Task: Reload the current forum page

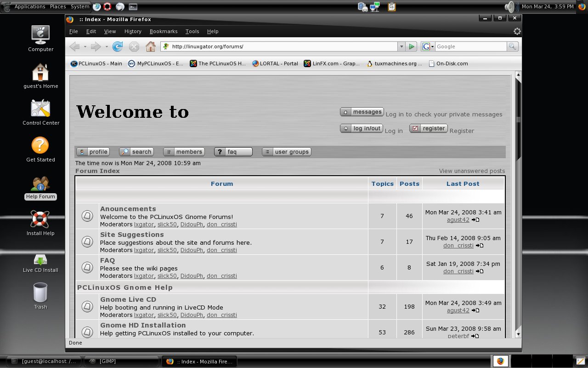Action: click(118, 46)
